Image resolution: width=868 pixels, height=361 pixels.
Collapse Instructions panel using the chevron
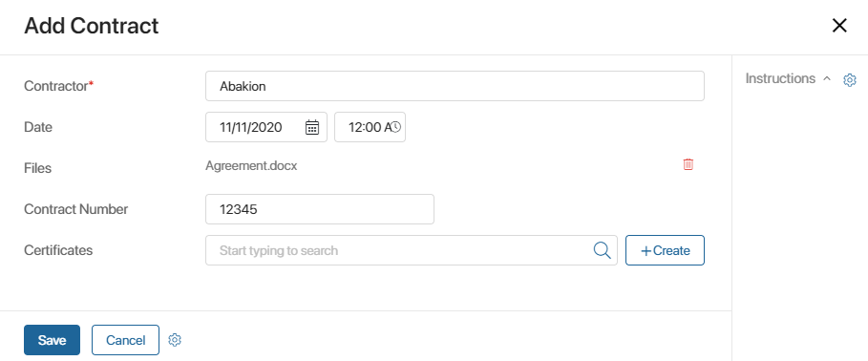[827, 78]
